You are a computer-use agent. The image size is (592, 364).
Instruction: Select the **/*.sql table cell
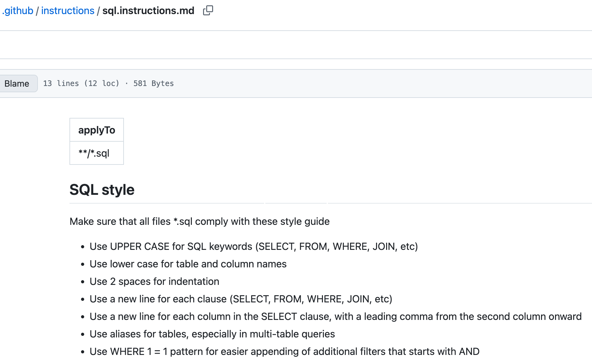point(97,153)
